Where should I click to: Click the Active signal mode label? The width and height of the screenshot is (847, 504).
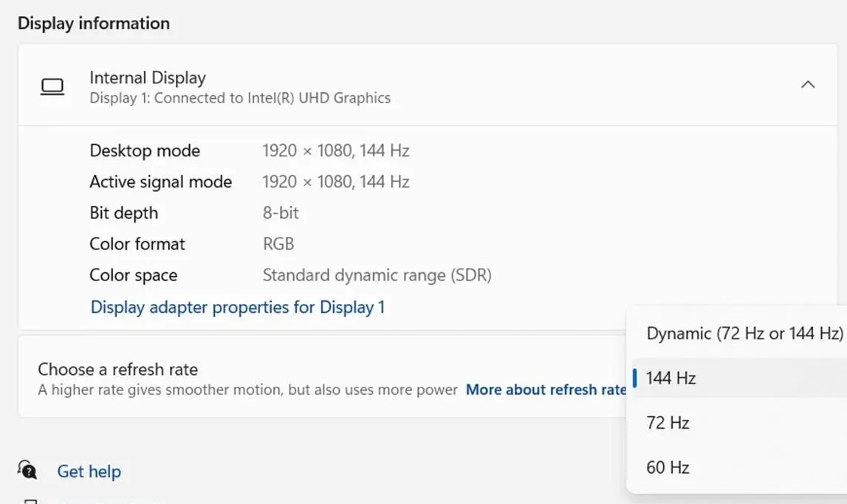pyautogui.click(x=160, y=182)
